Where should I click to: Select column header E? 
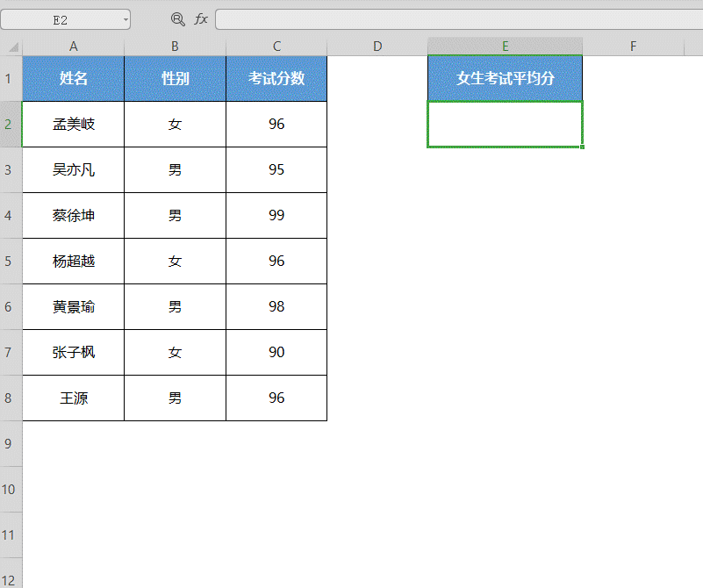pyautogui.click(x=505, y=46)
